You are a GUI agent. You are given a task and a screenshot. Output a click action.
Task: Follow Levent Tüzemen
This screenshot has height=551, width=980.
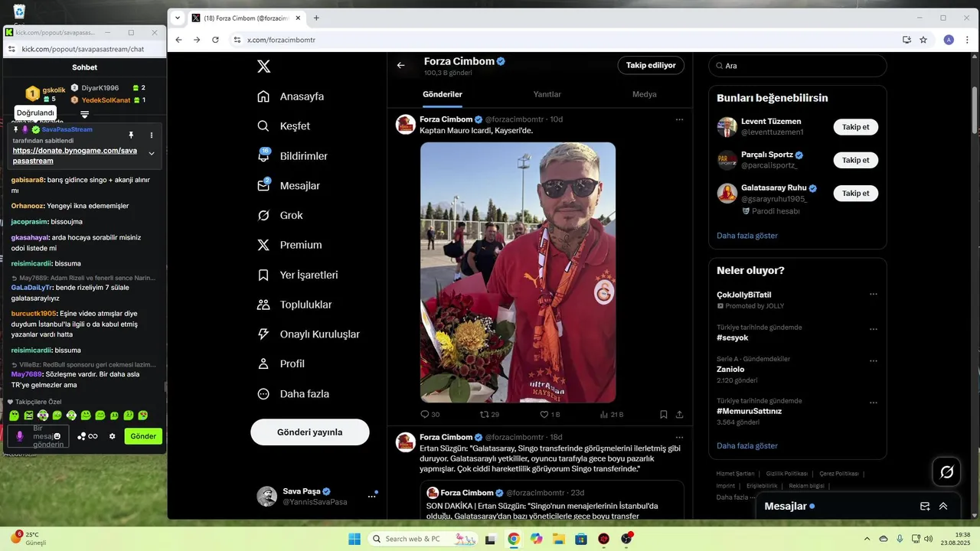point(855,127)
